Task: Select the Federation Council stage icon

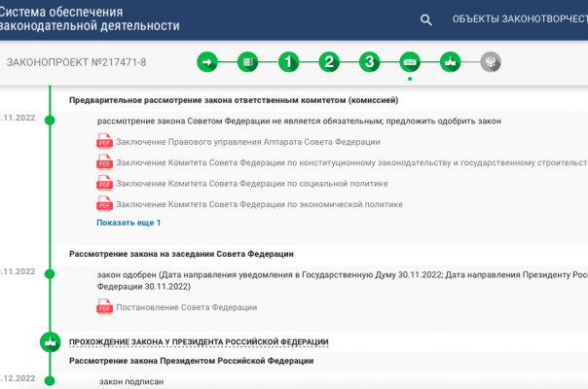Action: pyautogui.click(x=410, y=62)
